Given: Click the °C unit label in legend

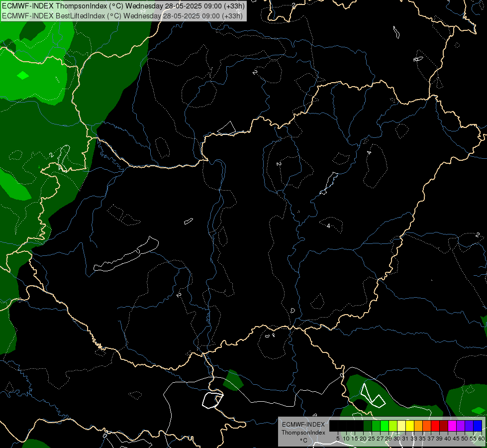Looking at the screenshot, I should coord(303,441).
